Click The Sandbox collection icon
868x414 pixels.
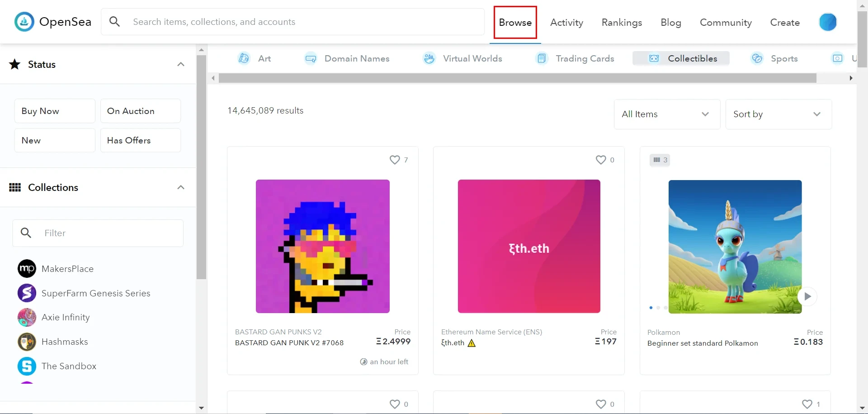[27, 366]
